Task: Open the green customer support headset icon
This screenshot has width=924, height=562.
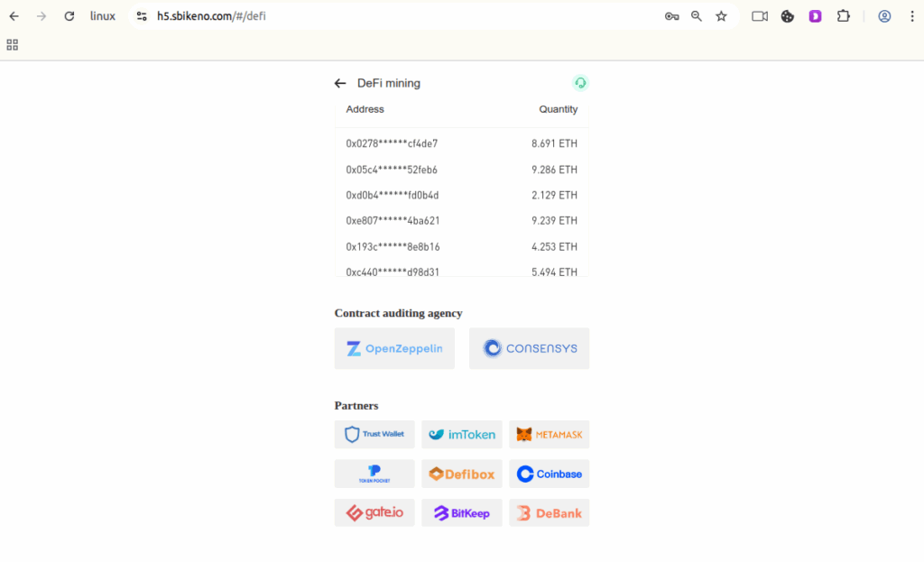Action: (x=580, y=83)
